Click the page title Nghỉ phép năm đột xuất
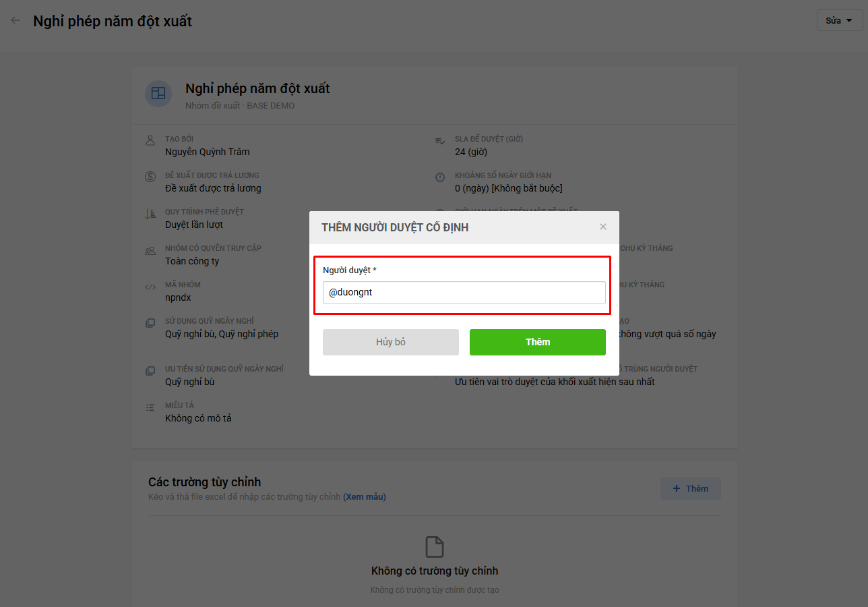Screen dimensions: 868x607 pos(113,21)
